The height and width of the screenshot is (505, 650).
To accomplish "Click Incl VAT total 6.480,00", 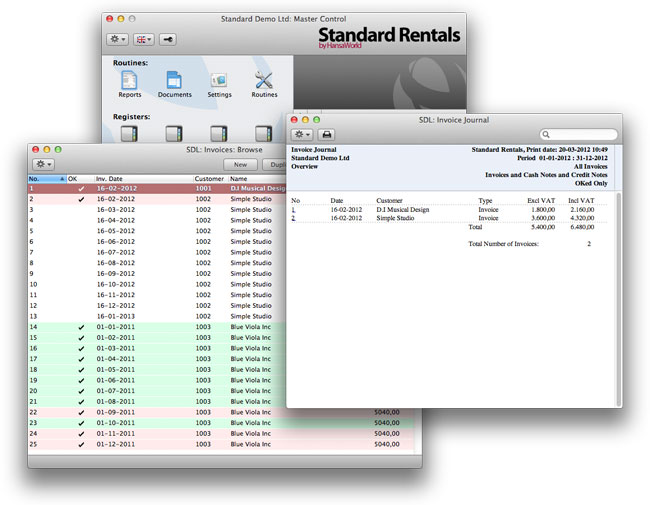I will (582, 227).
